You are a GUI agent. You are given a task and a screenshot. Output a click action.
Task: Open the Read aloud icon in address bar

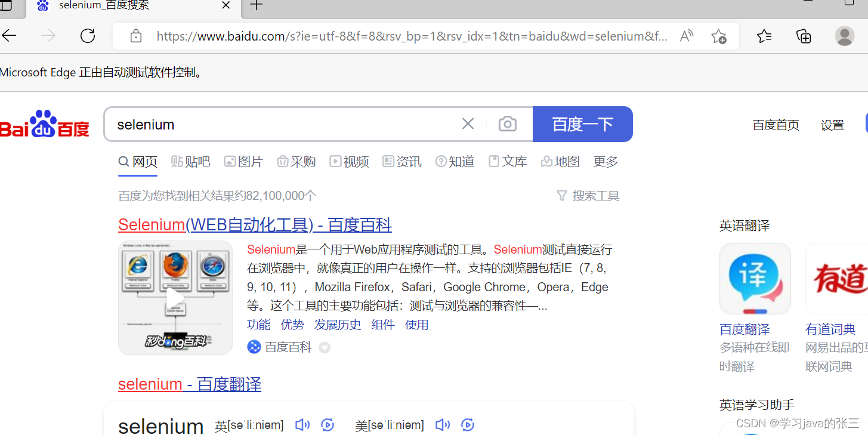687,36
